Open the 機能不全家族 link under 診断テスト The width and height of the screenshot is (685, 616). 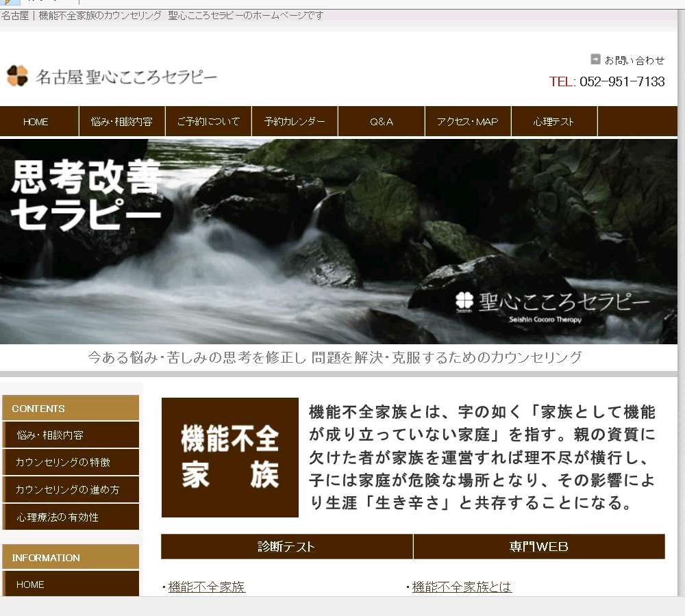click(x=207, y=587)
